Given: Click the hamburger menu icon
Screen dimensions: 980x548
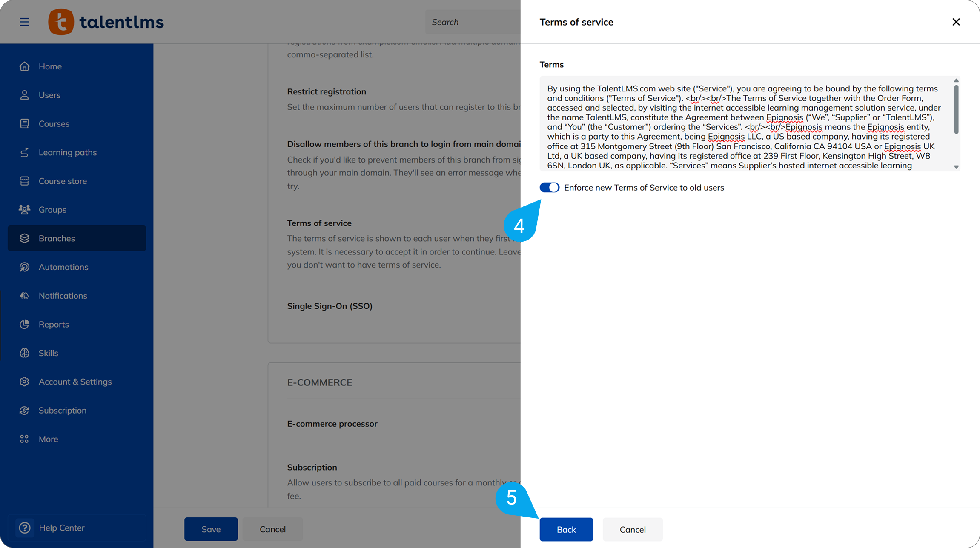Looking at the screenshot, I should point(24,22).
